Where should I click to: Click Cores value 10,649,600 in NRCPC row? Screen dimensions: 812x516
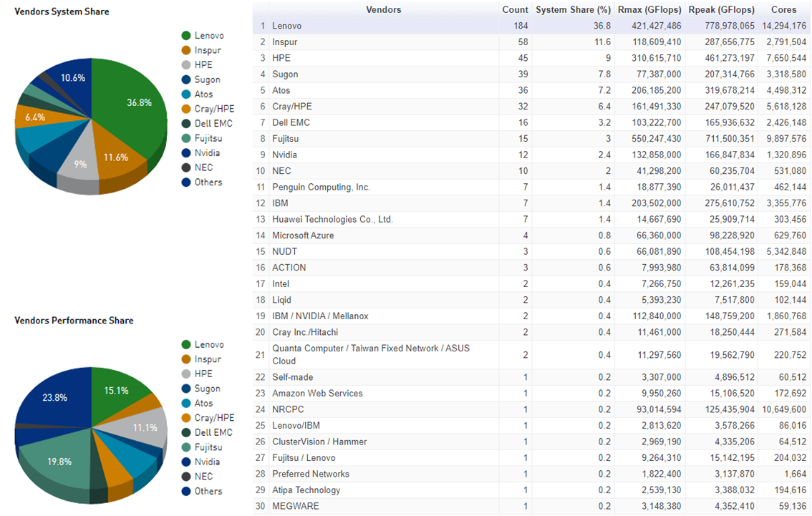[x=784, y=409]
